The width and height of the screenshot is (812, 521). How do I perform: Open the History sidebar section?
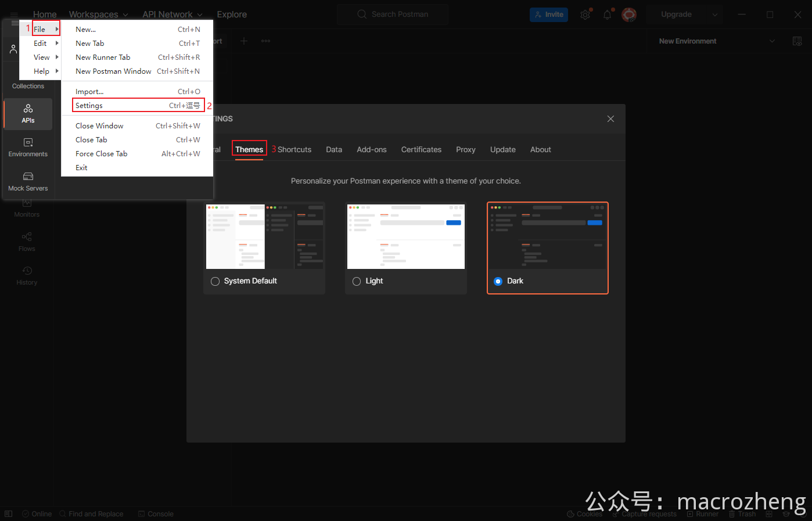point(27,276)
